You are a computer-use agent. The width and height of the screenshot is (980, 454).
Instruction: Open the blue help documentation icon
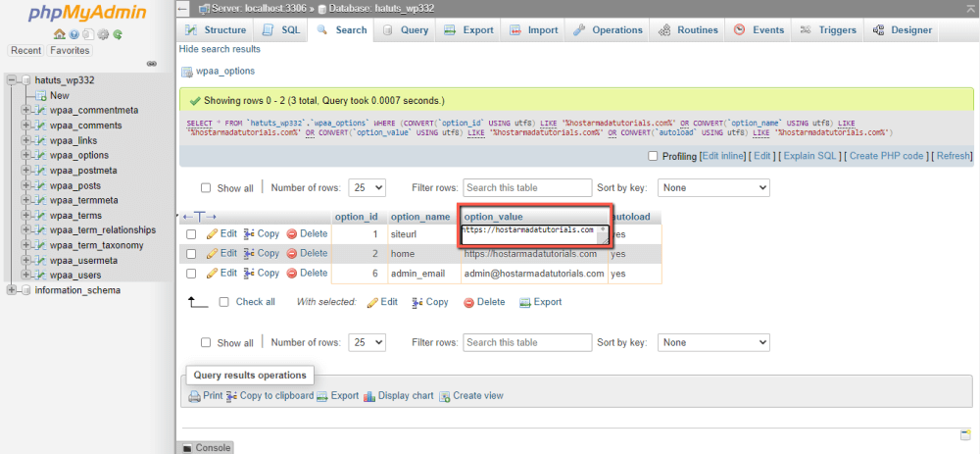pos(73,34)
